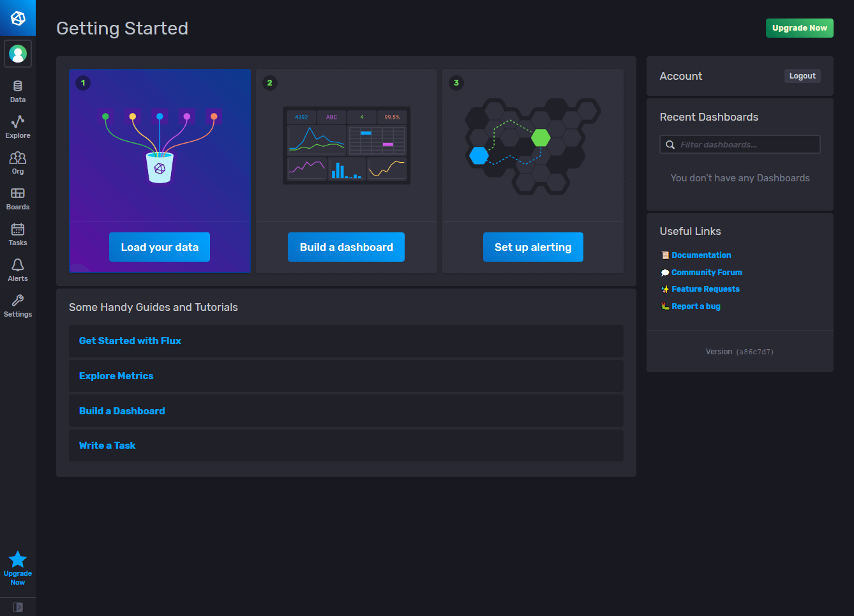This screenshot has height=616, width=854.
Task: Log out using the Logout button
Action: [802, 75]
